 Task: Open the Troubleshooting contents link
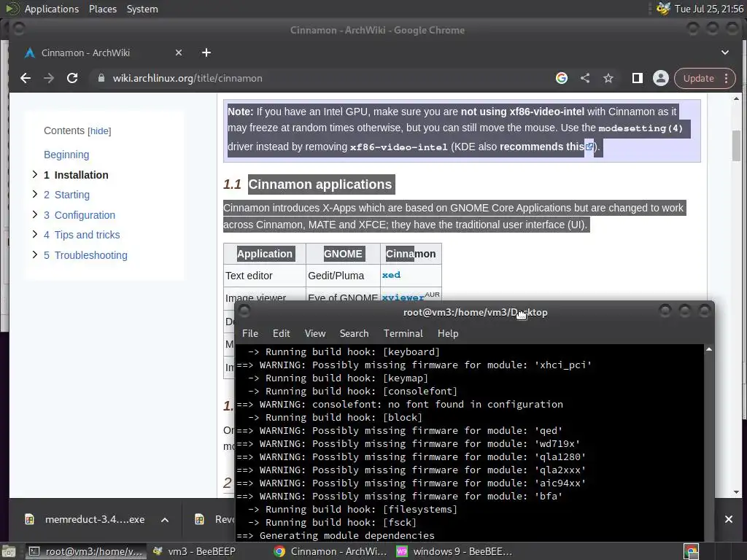tap(85, 255)
